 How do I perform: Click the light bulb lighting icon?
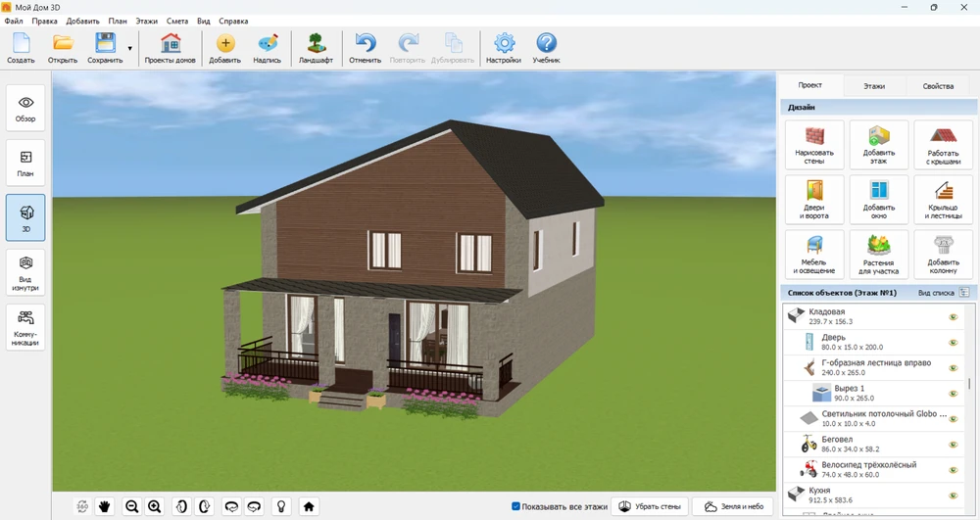pos(281,506)
